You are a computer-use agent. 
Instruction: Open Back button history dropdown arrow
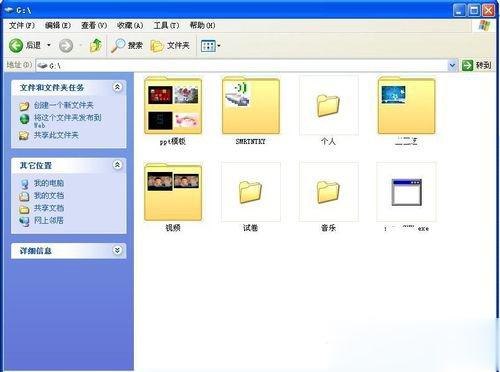[x=49, y=45]
